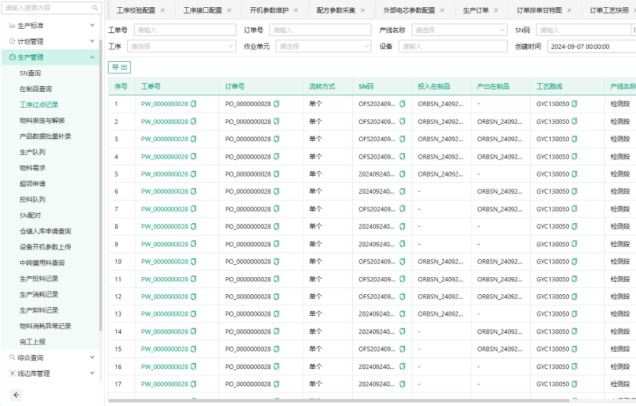Click the 工单号 input field
The image size is (636, 406).
tap(179, 30)
